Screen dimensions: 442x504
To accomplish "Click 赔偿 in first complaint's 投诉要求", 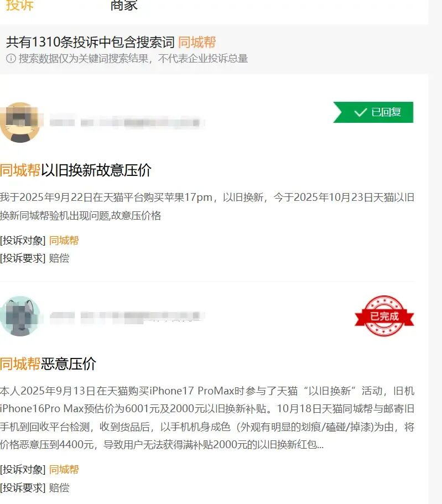I will coord(59,258).
